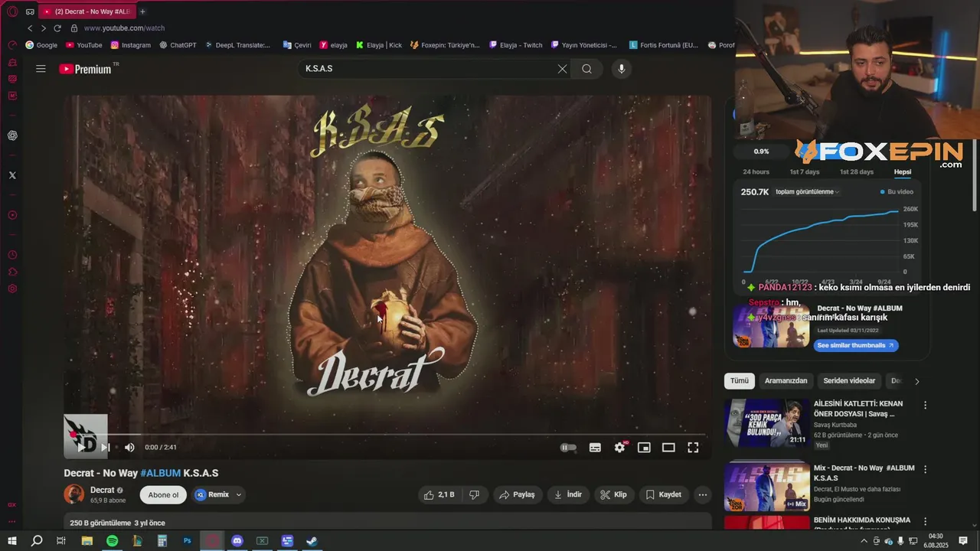This screenshot has height=551, width=980.
Task: Open the X (Twitter) sidebar icon
Action: [12, 175]
